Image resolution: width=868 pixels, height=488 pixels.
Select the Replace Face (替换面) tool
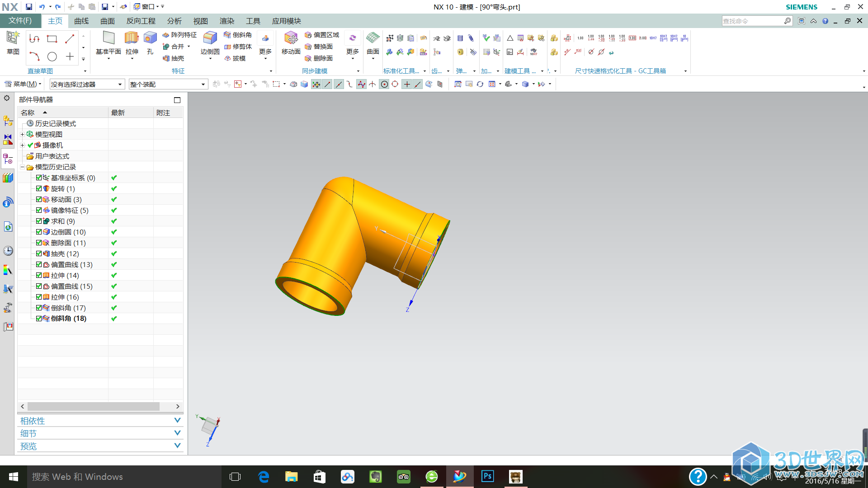[319, 47]
